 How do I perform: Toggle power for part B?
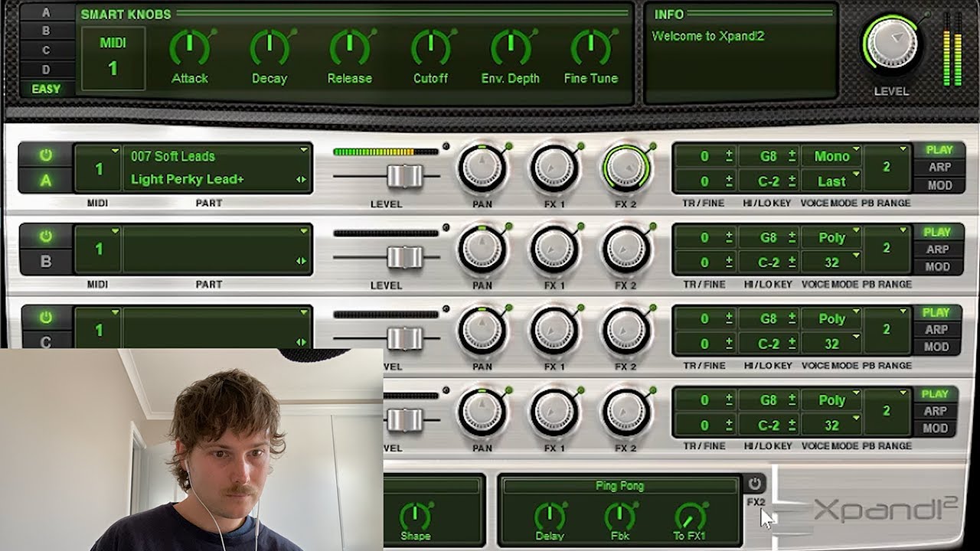[46, 236]
